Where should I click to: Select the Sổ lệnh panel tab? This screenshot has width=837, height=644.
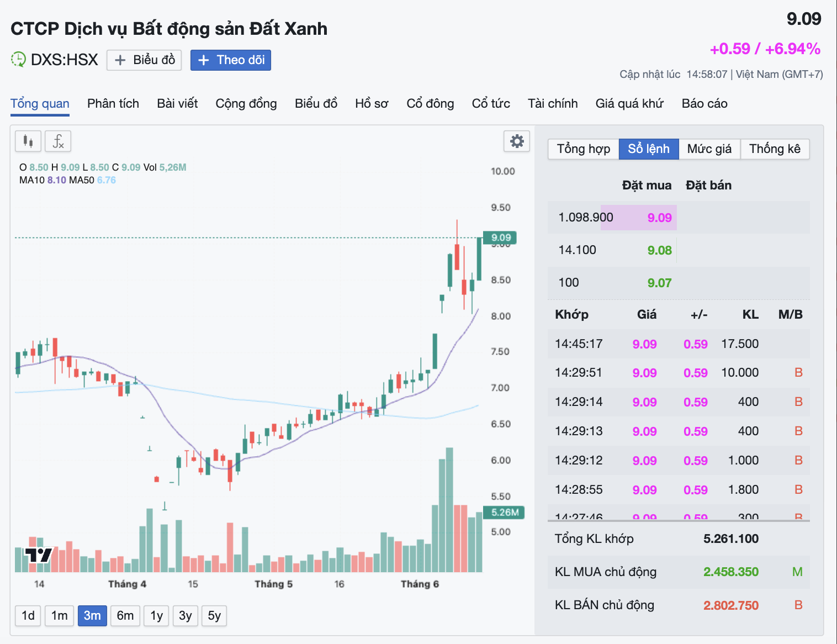coord(649,149)
